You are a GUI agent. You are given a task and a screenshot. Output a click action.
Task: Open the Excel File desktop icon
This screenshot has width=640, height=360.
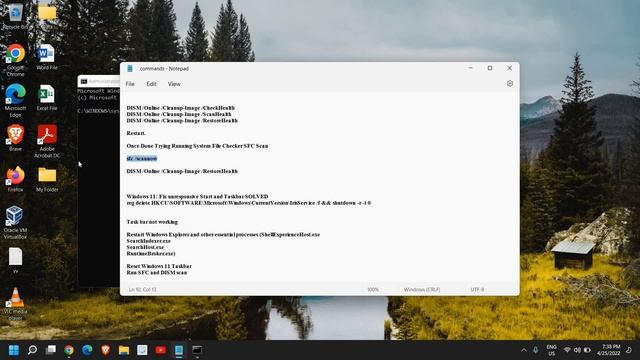tap(47, 98)
